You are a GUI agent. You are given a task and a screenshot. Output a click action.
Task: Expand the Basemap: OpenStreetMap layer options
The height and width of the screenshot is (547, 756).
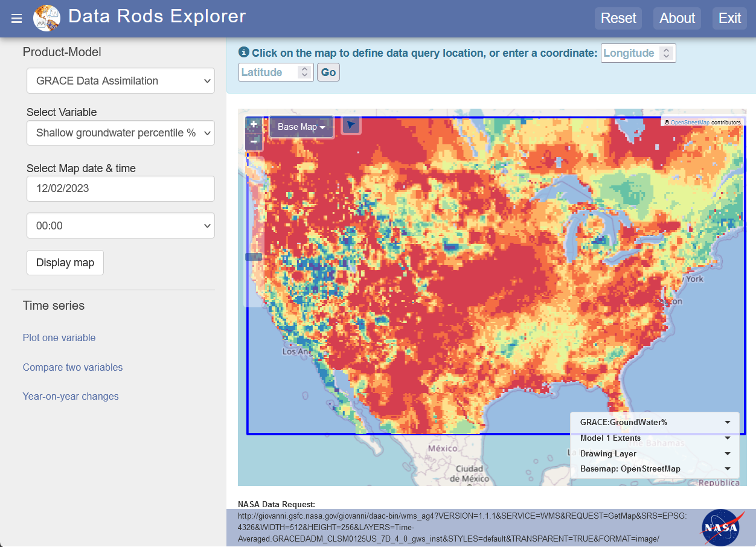[x=728, y=469]
